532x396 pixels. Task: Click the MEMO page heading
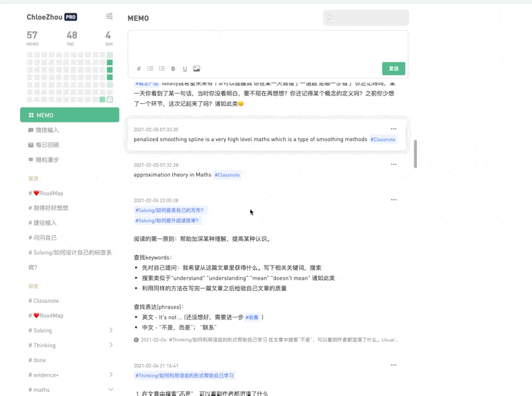[138, 19]
